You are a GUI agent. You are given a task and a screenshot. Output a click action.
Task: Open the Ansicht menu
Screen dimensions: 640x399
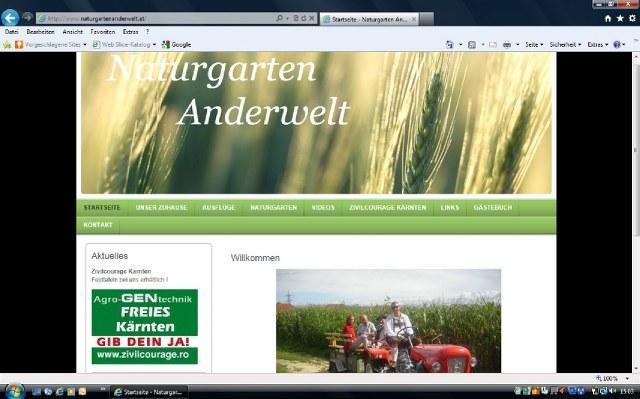click(x=72, y=31)
